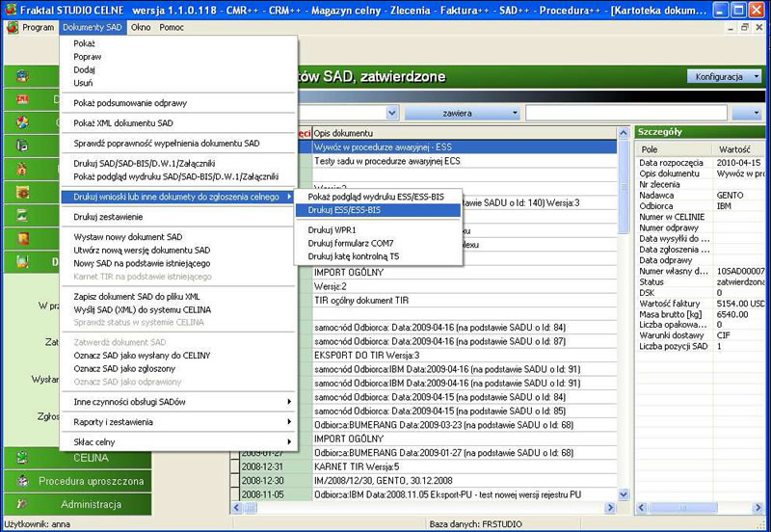The height and width of the screenshot is (532, 771).
Task: Expand 'Raporty i zestawienia' submenu
Action: click(x=178, y=422)
